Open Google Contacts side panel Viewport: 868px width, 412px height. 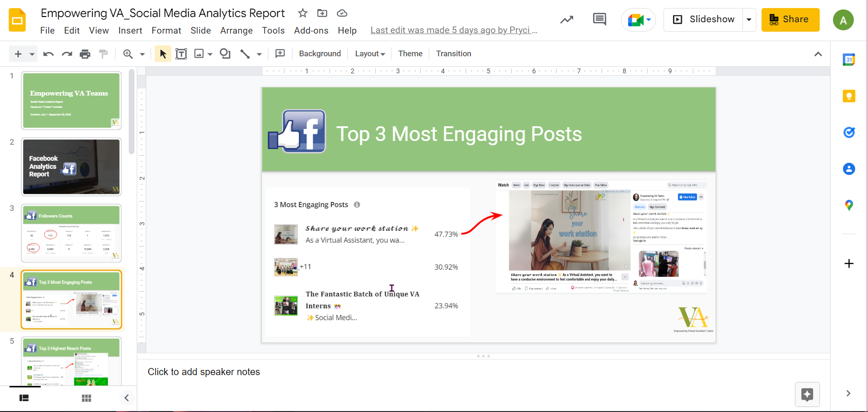(x=849, y=169)
